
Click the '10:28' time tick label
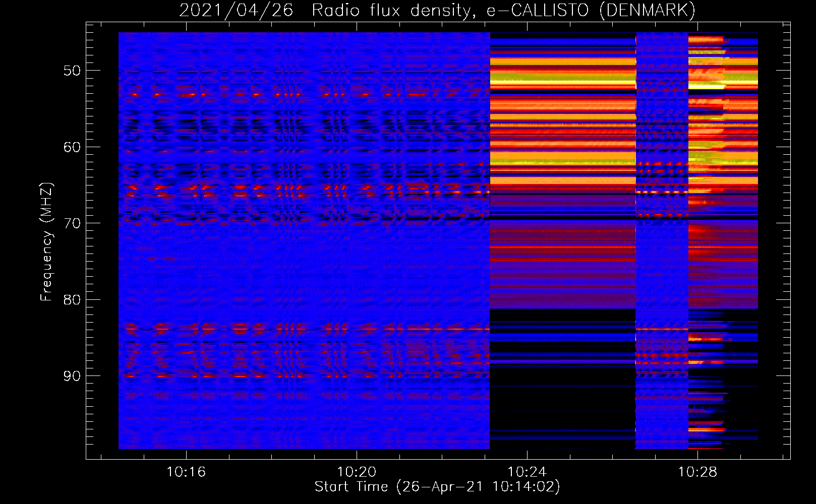697,472
